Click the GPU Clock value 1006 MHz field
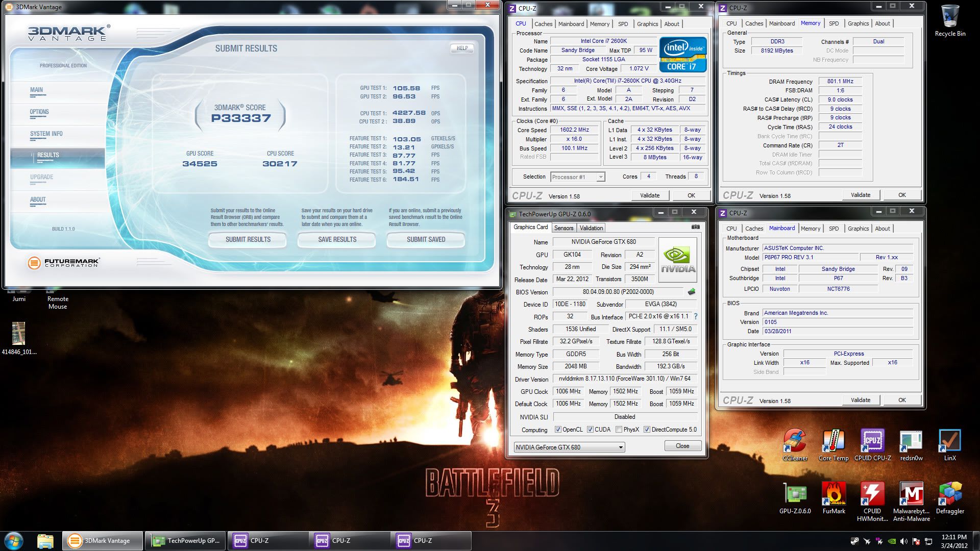This screenshot has height=551, width=980. (568, 391)
